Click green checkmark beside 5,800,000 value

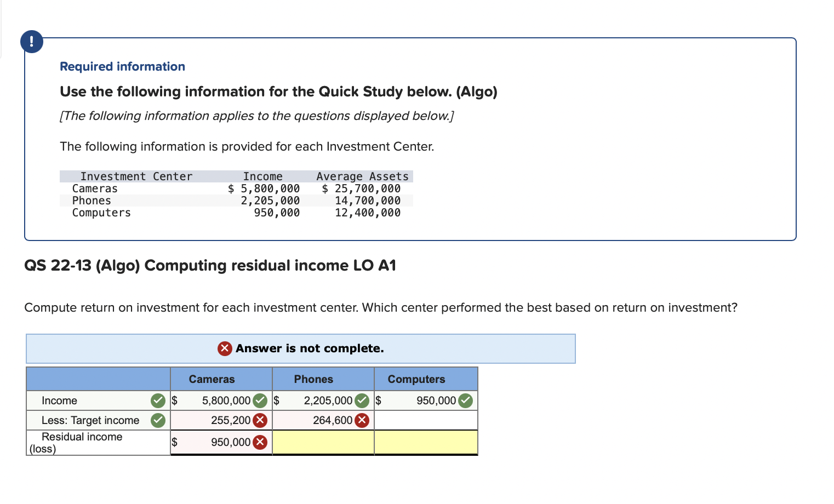[260, 400]
